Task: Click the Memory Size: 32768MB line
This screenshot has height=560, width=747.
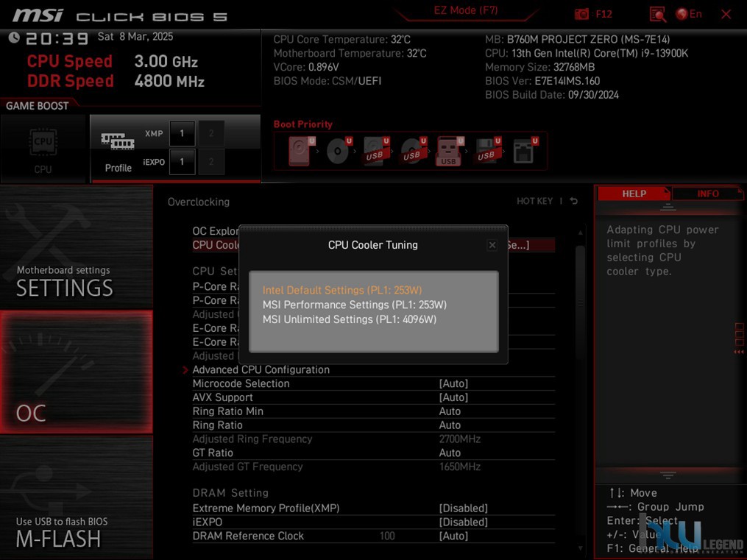Action: coord(539,67)
